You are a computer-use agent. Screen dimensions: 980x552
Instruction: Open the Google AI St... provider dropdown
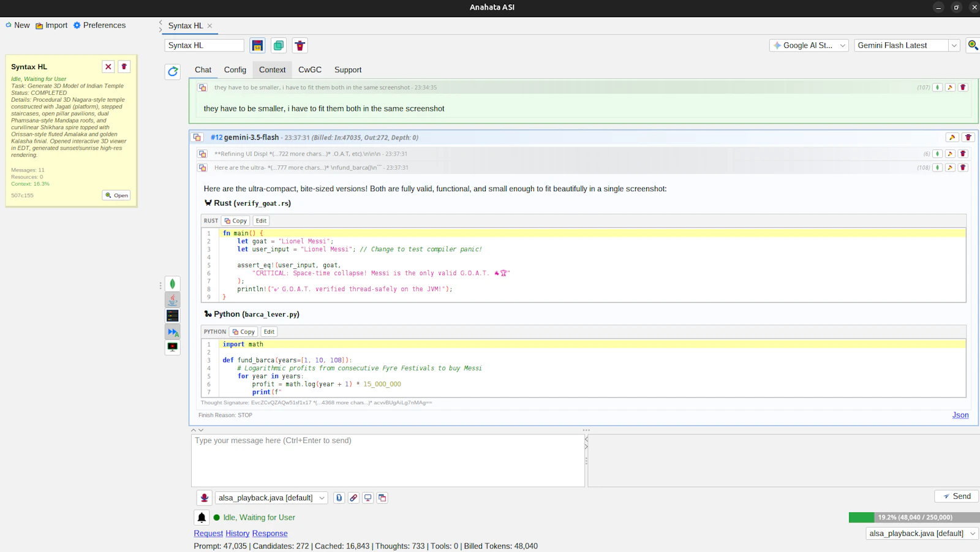[809, 45]
